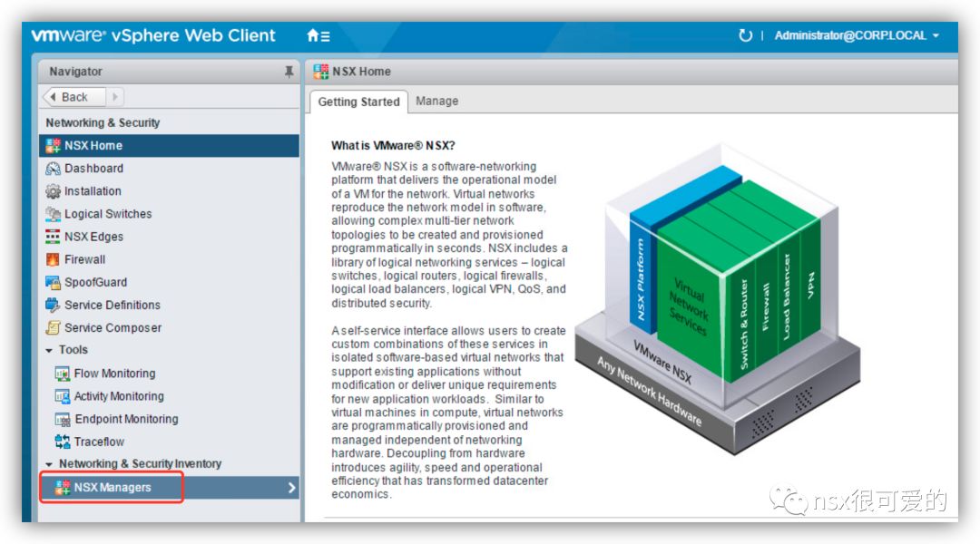
Task: Click the NSX Home title icon
Action: [320, 72]
